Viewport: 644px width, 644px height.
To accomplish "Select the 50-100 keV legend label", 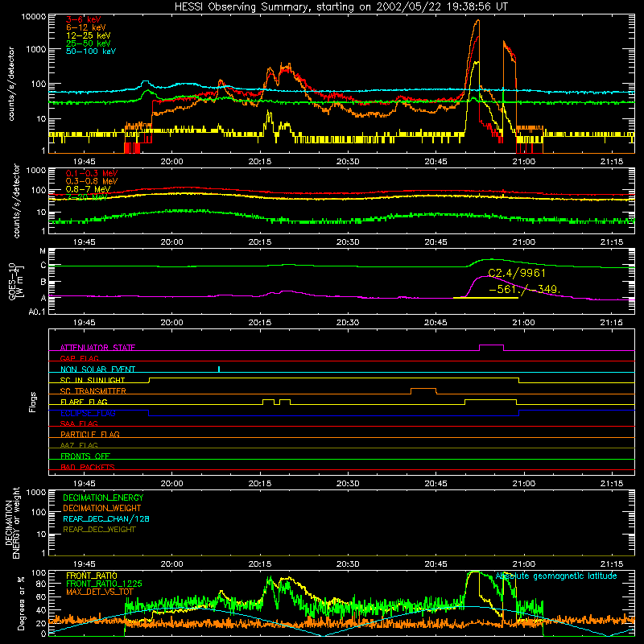I will point(91,52).
